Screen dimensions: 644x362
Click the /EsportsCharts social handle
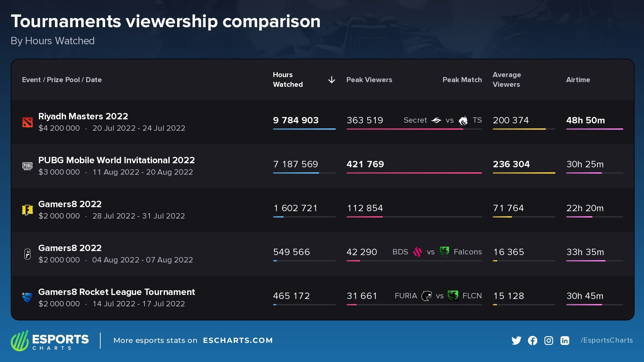(x=607, y=341)
